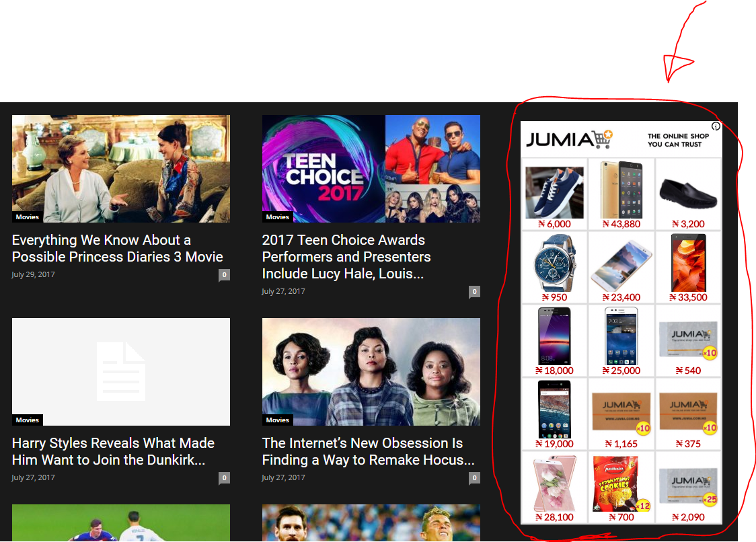
Task: Click the comment bubble on the Hocus Pocus article
Action: [x=474, y=477]
